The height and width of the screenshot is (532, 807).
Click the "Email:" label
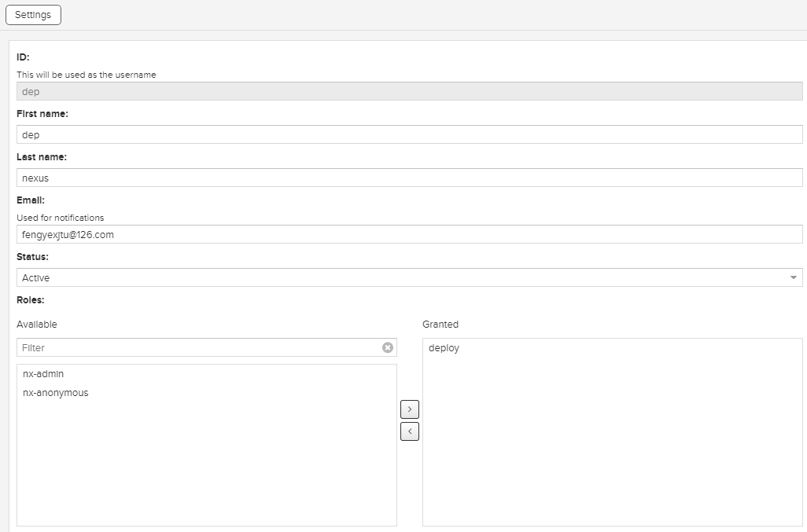tap(31, 200)
